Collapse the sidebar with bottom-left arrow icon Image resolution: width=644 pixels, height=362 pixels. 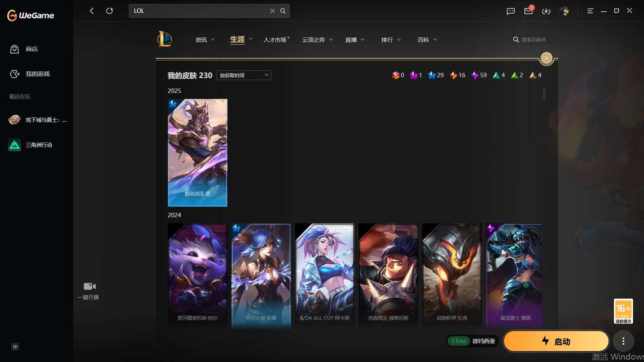[15, 347]
